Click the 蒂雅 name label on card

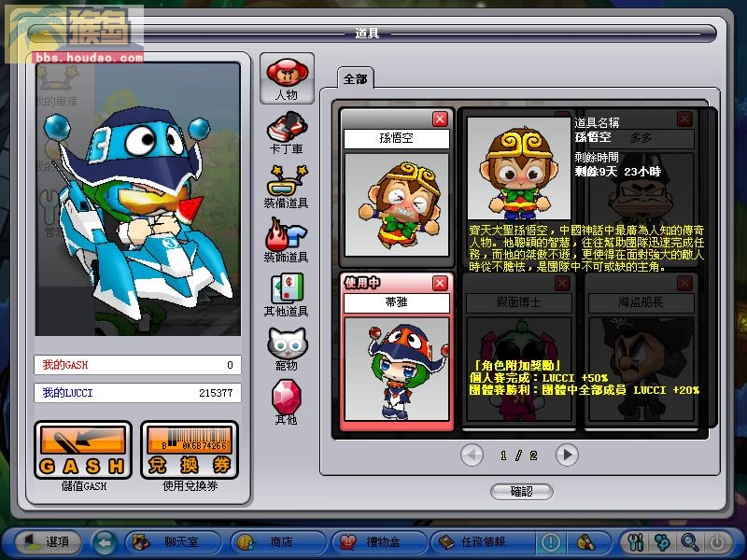tap(396, 302)
